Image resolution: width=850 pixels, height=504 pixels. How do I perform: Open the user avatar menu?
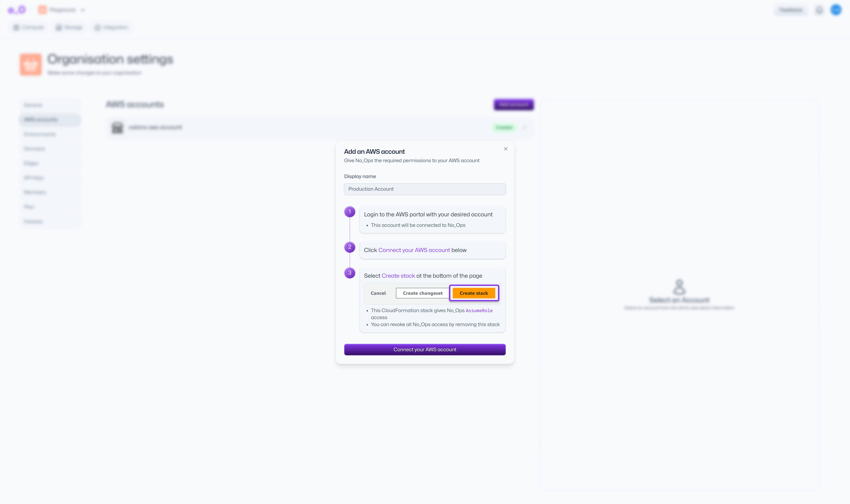836,10
